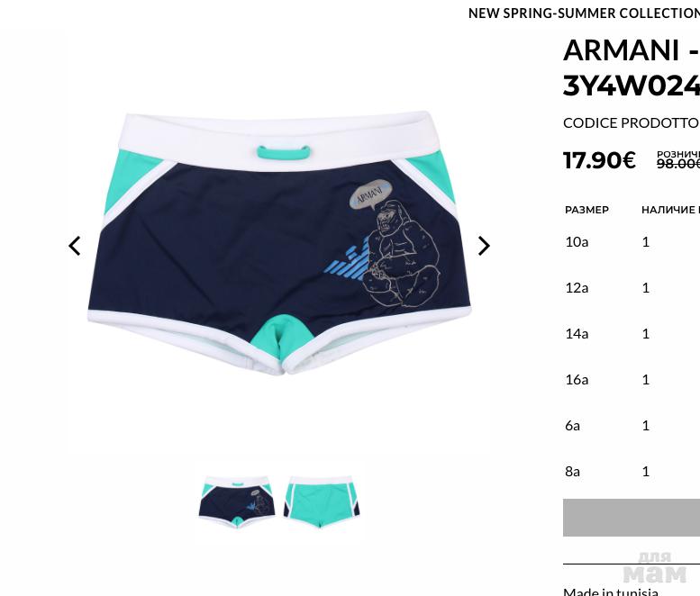700x596 pixels.
Task: Choose size 6a row
Action: click(632, 426)
